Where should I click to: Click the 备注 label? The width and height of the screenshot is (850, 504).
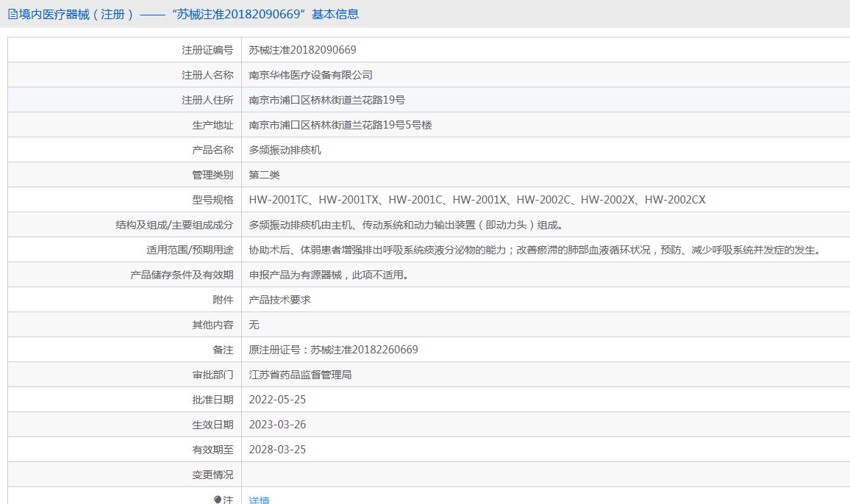[x=223, y=350]
